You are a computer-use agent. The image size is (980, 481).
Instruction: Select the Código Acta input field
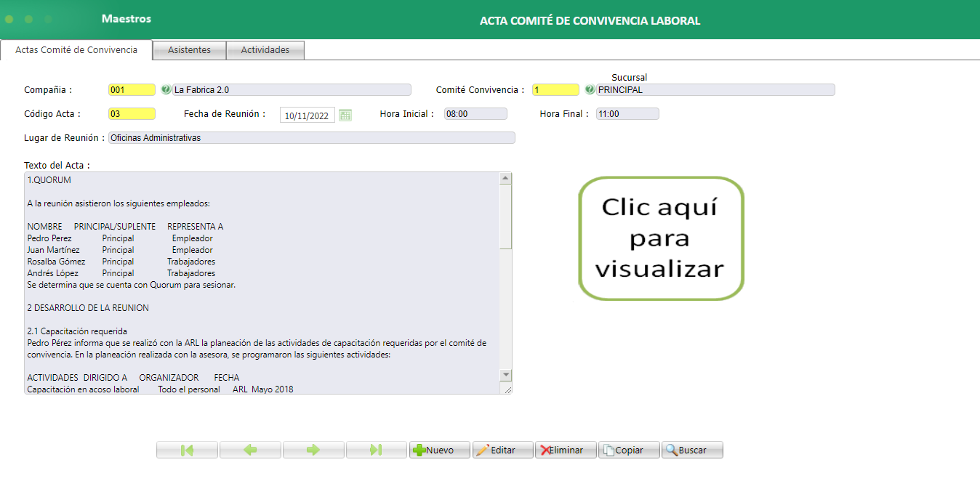(131, 113)
